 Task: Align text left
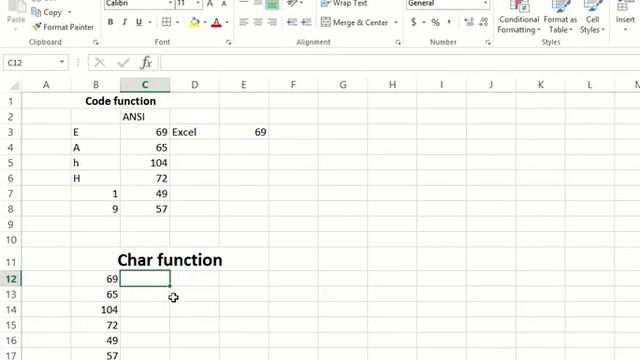coord(244,22)
